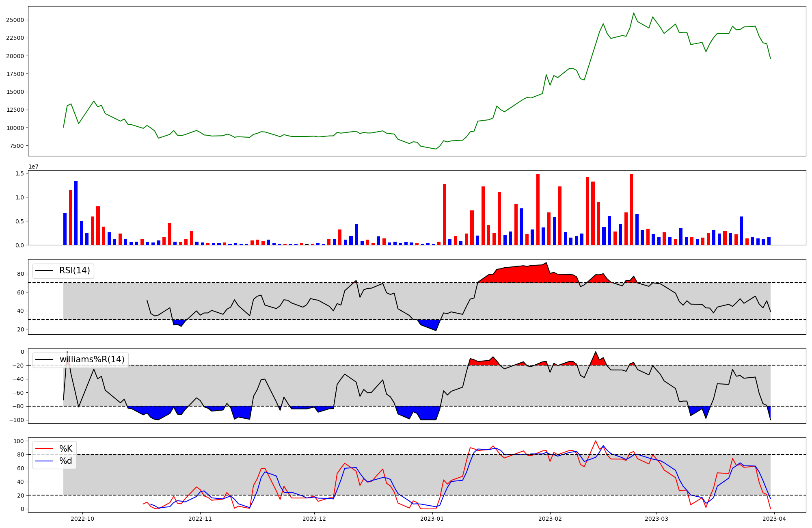Select the 2022-11 date tick label
Viewport: 812px width, 528px height.
pyautogui.click(x=200, y=519)
